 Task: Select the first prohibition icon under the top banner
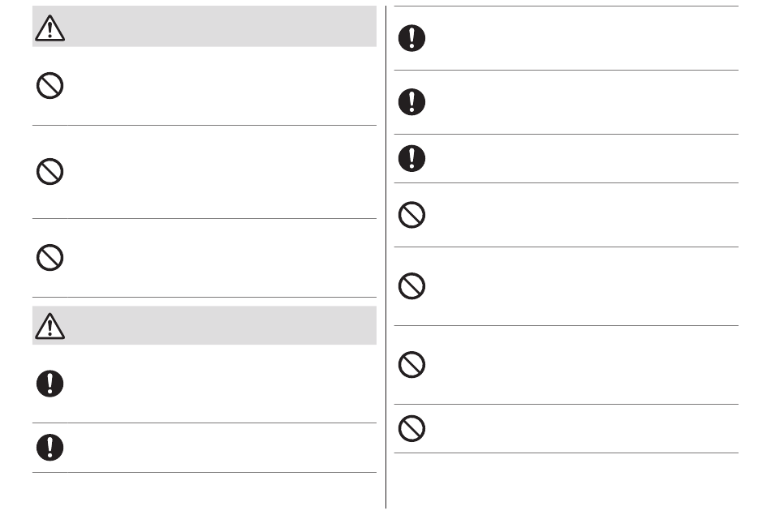(x=50, y=85)
